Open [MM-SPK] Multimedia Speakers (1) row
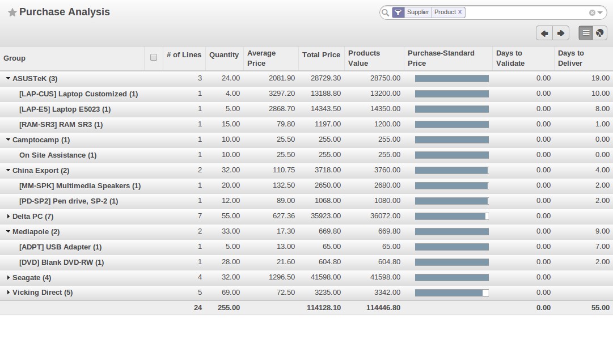 [x=306, y=186]
